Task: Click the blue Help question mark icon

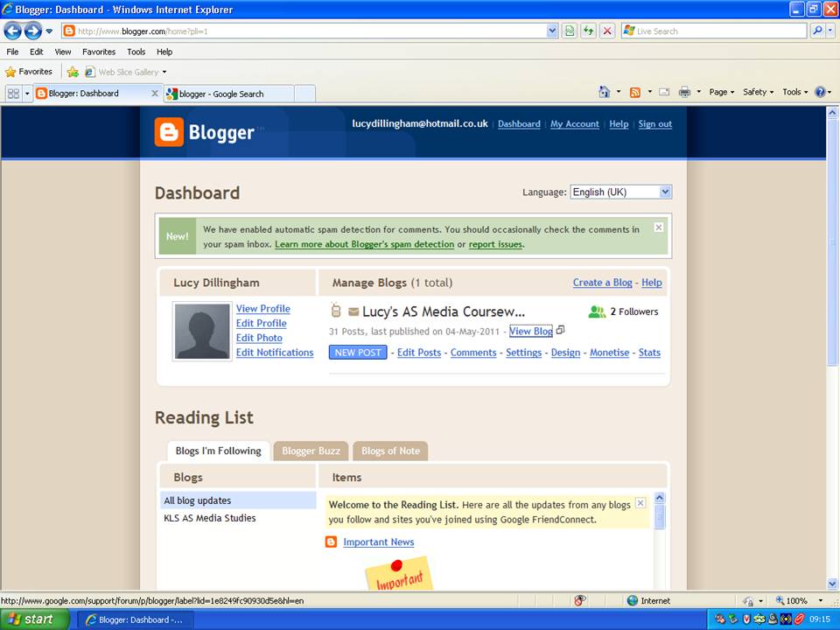Action: coord(820,92)
